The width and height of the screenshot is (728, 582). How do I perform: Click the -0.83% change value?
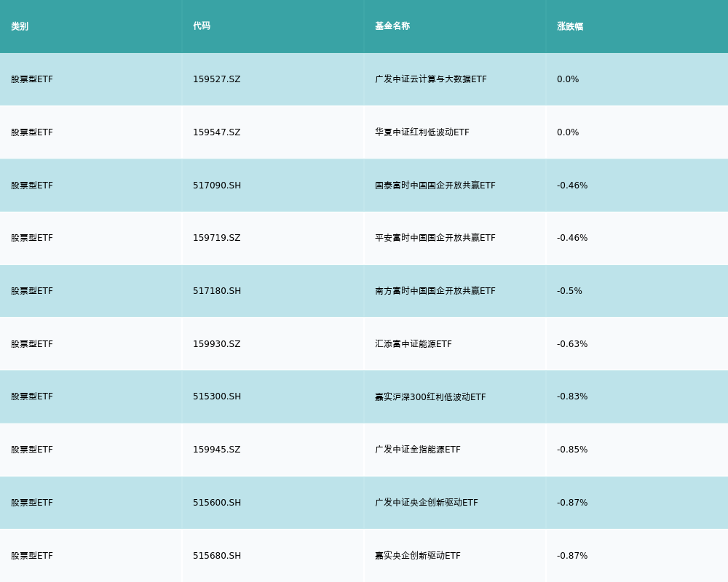click(x=572, y=396)
